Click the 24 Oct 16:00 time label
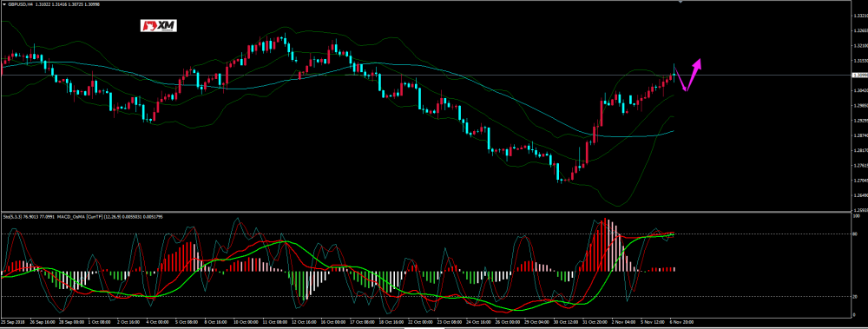 tap(479, 322)
